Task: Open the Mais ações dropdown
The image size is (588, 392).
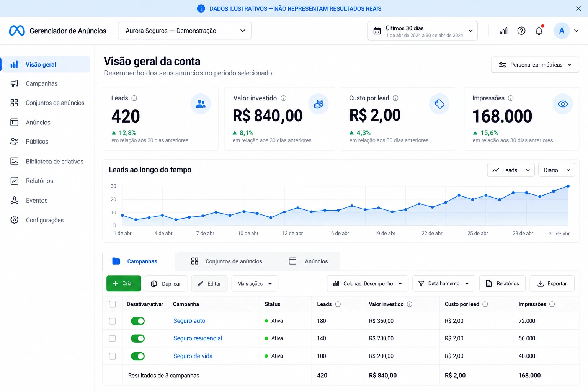Action: coord(255,284)
